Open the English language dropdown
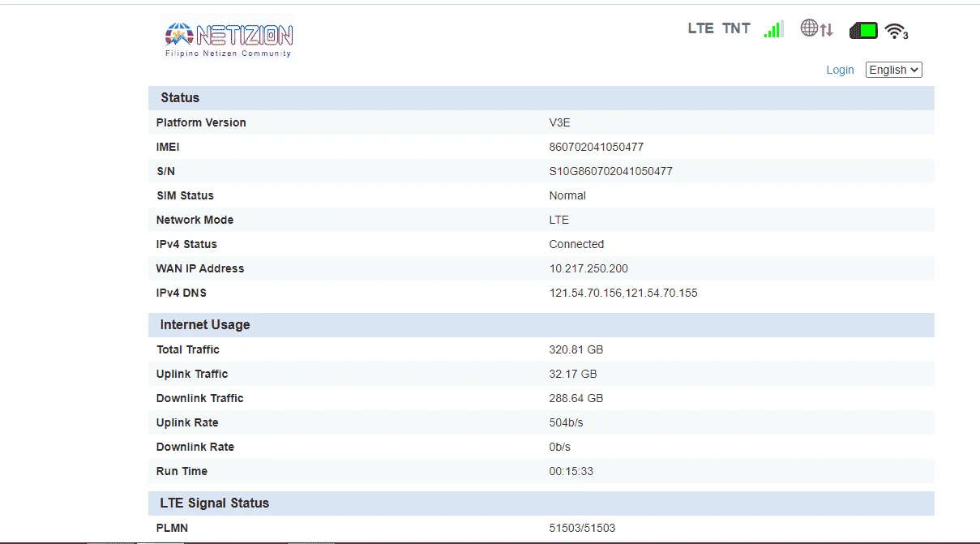 tap(894, 70)
